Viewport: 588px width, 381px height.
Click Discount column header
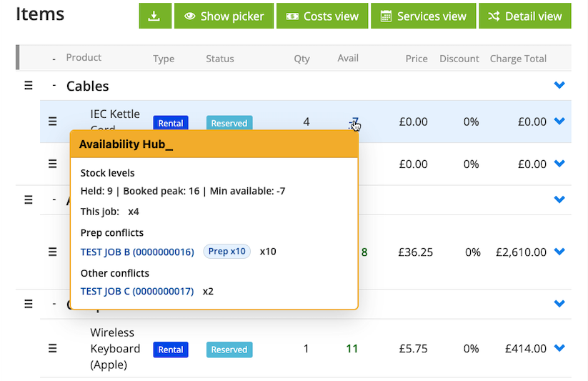tap(459, 59)
